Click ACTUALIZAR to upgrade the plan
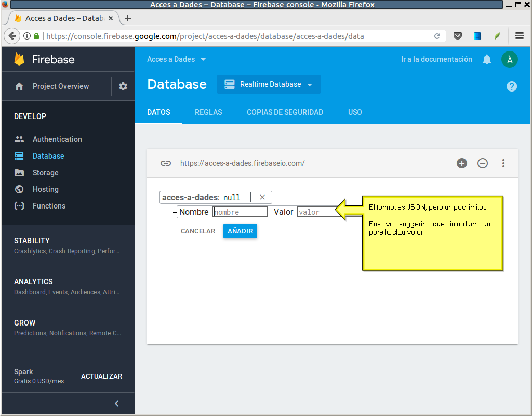The height and width of the screenshot is (416, 532). (101, 376)
